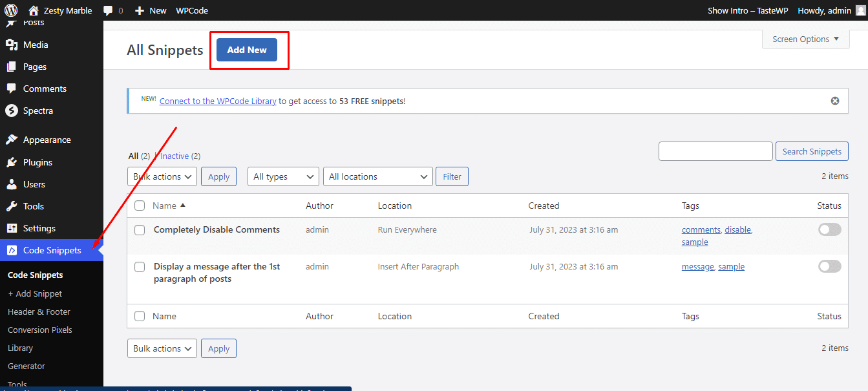Click the Code Snippets code icon
The image size is (868, 391).
pyautogui.click(x=12, y=250)
